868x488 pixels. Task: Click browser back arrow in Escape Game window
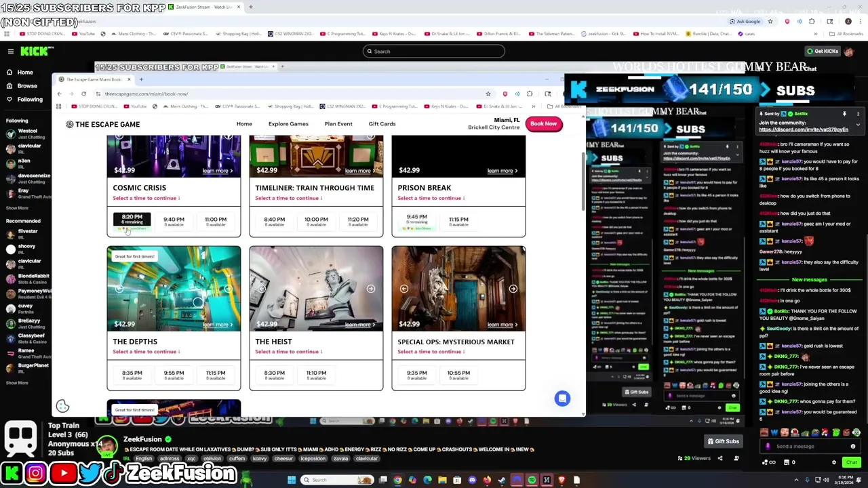point(59,94)
